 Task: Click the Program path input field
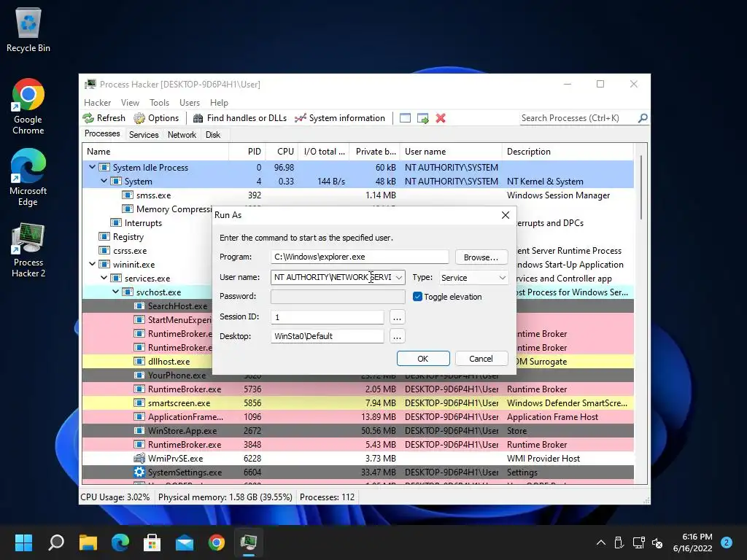click(360, 257)
